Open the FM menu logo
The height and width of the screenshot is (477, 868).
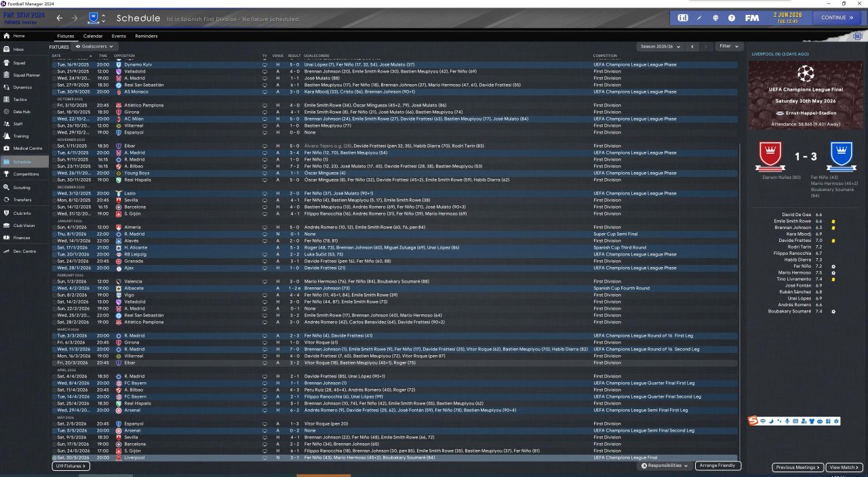point(751,18)
